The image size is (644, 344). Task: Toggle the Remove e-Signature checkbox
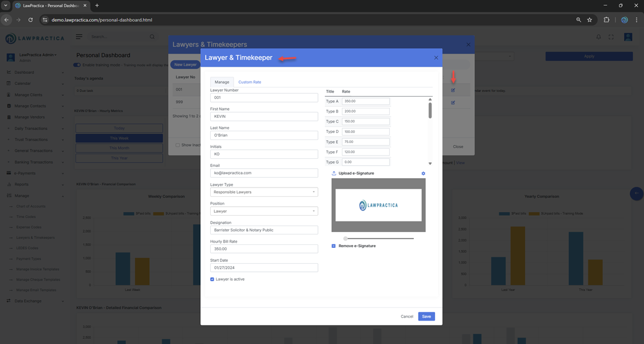click(x=334, y=246)
